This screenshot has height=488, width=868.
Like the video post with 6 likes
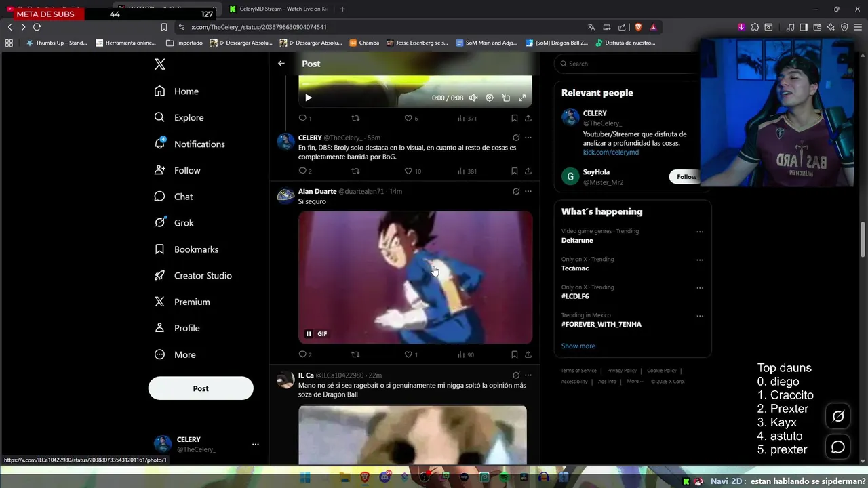[411, 118]
